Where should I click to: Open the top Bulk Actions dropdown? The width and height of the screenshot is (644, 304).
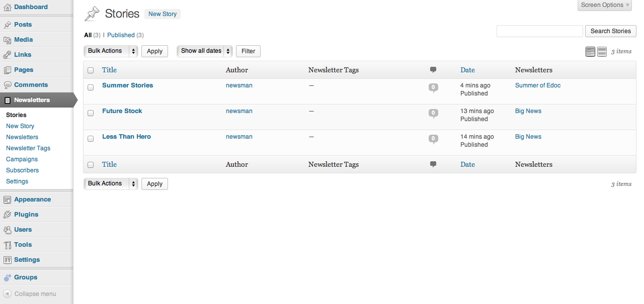coord(111,51)
